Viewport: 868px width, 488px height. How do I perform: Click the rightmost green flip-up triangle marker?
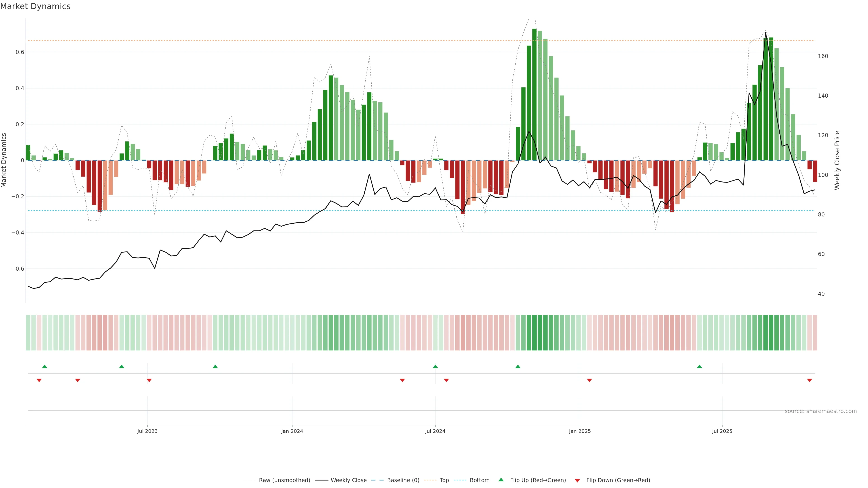(x=700, y=366)
